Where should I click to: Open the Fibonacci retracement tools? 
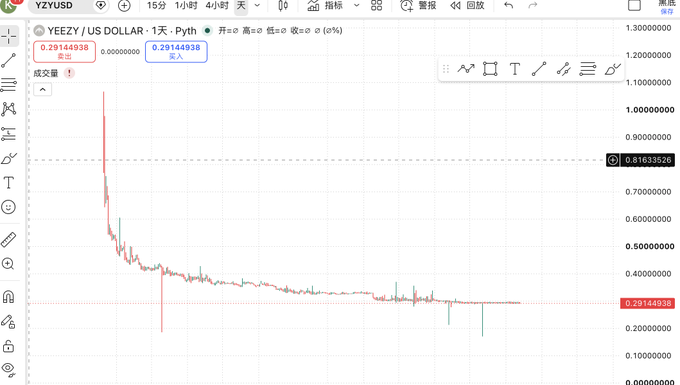9,85
